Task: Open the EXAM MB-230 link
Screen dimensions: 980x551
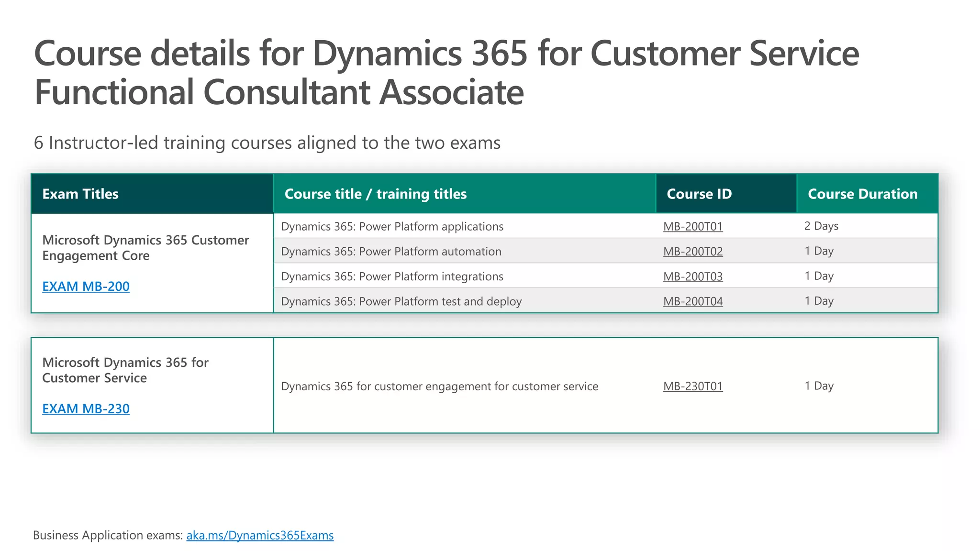Action: pos(86,408)
